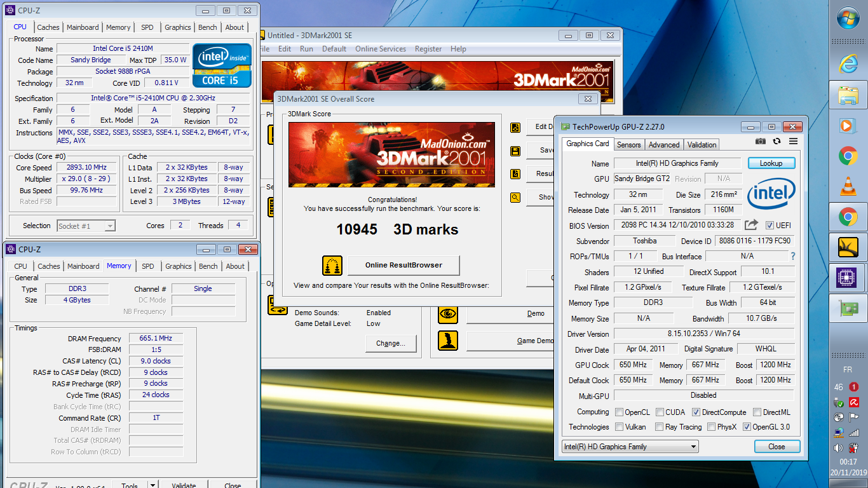868x488 pixels.
Task: Click the Close button in GPU-Z
Action: pos(776,447)
